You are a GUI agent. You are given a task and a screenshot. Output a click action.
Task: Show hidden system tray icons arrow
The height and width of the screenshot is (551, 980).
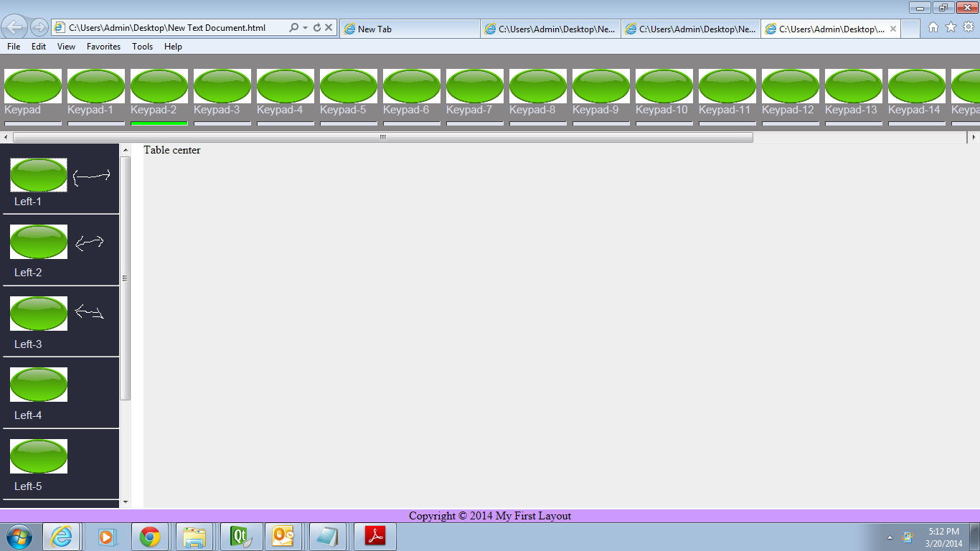coord(890,537)
